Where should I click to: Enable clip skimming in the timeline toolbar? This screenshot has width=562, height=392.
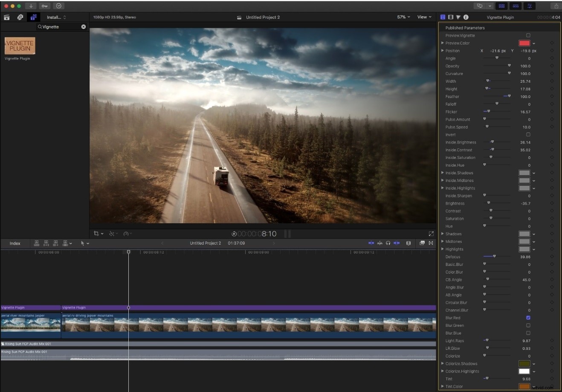click(371, 243)
